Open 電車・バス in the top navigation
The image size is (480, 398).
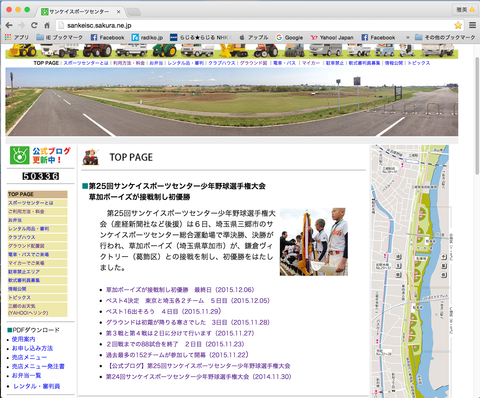284,63
